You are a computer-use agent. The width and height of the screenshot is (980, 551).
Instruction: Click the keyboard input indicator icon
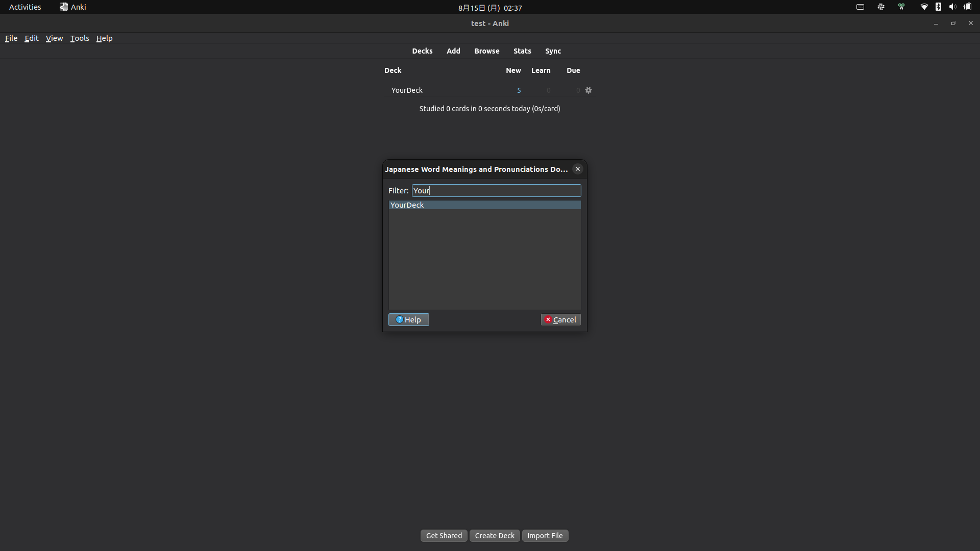(x=860, y=7)
